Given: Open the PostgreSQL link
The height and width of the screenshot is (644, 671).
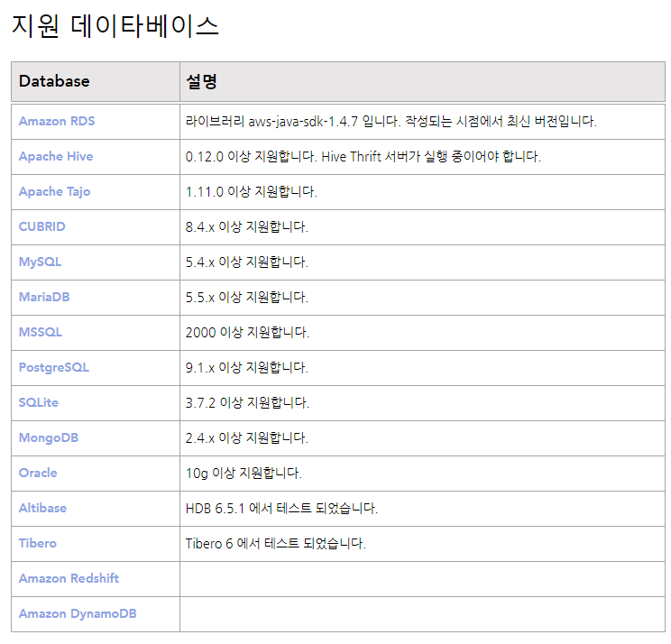Looking at the screenshot, I should click(54, 367).
